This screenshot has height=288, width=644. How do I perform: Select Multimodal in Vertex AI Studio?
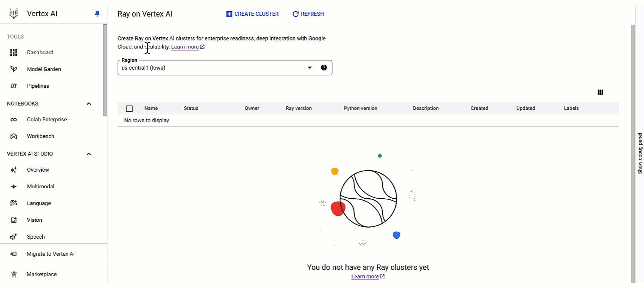(40, 186)
